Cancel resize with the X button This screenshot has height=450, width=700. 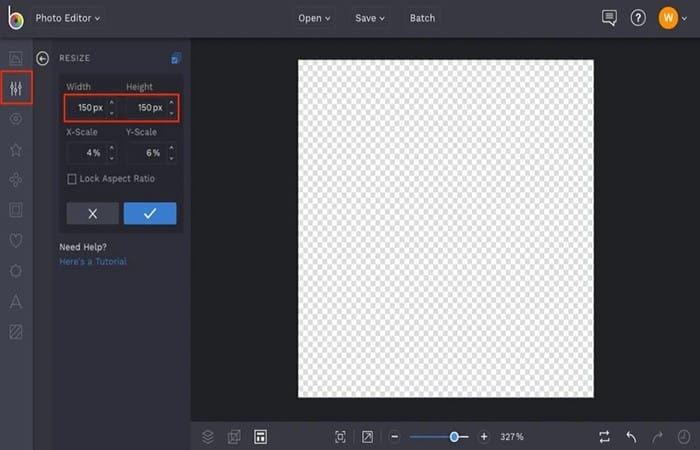[92, 213]
